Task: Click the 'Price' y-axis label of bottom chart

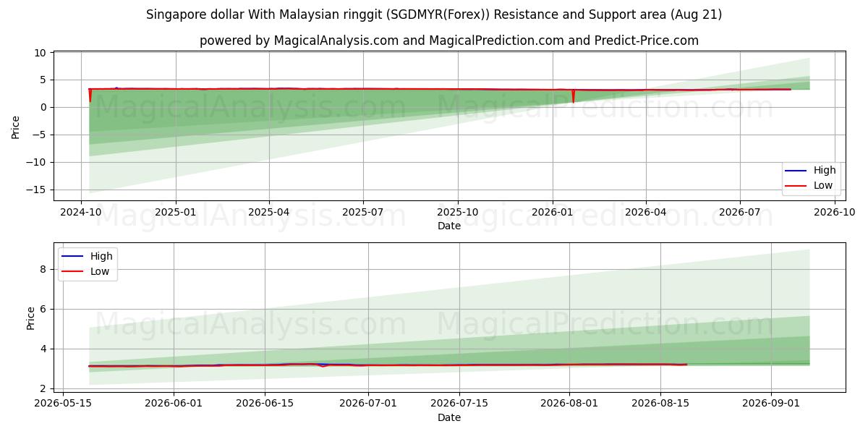Action: (31, 318)
